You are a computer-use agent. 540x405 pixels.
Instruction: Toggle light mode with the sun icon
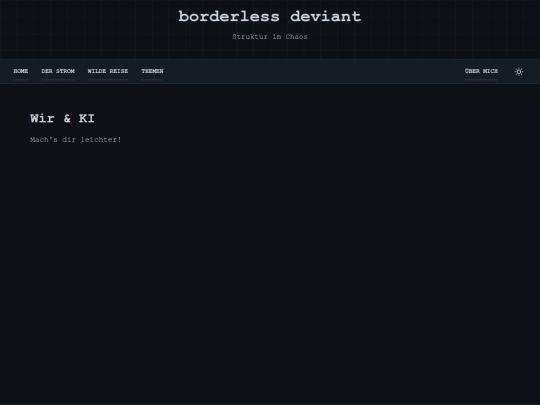[519, 71]
